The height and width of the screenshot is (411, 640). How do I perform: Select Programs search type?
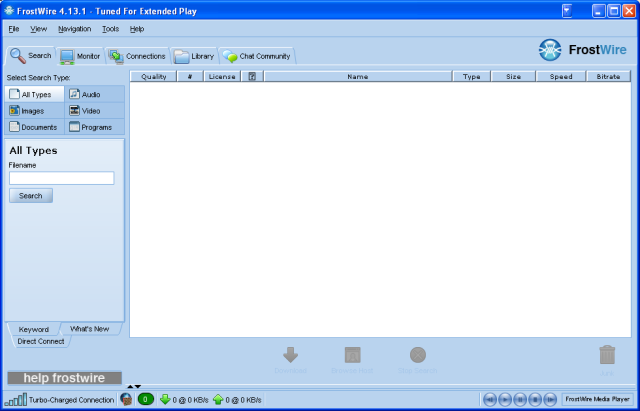(x=95, y=127)
